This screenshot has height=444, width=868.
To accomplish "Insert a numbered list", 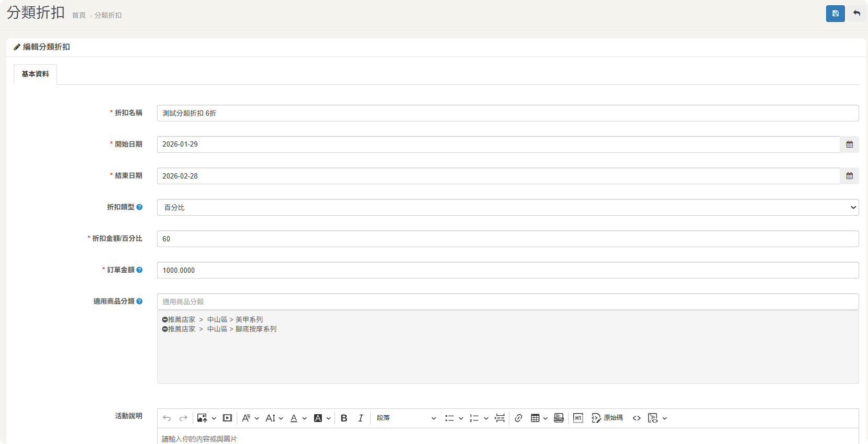I will tap(474, 418).
